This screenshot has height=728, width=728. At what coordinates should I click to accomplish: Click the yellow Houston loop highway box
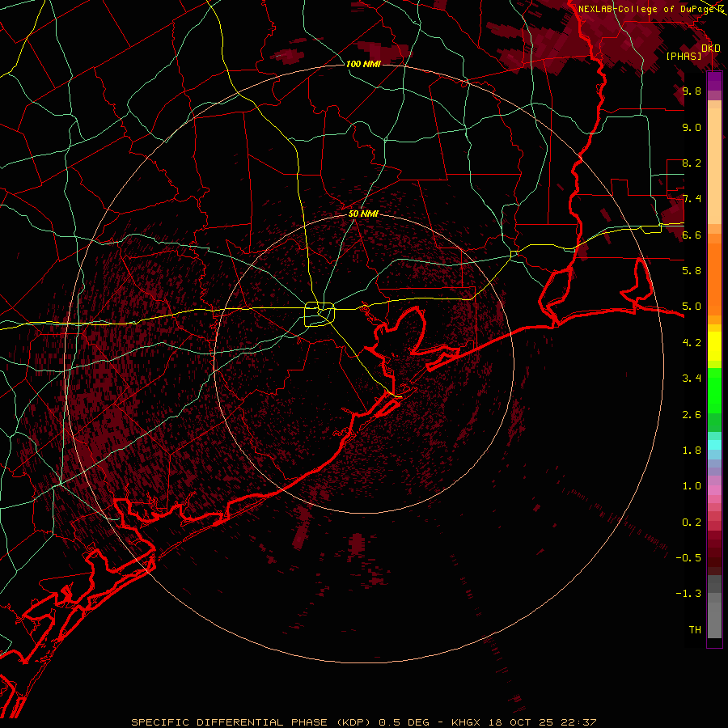tap(320, 314)
